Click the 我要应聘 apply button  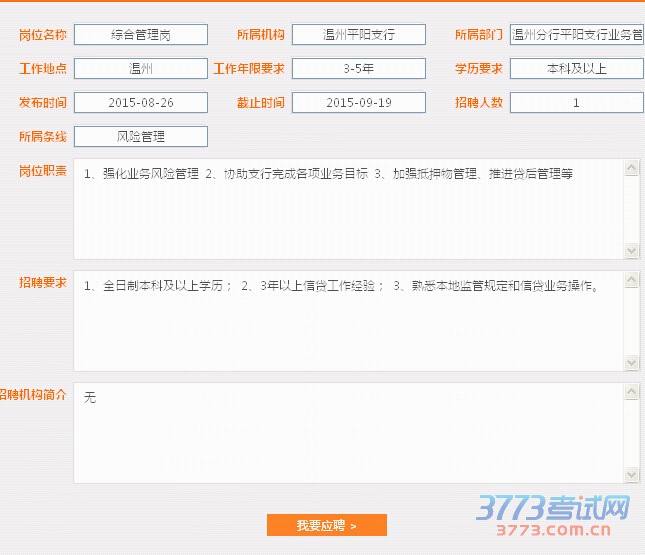pyautogui.click(x=326, y=525)
